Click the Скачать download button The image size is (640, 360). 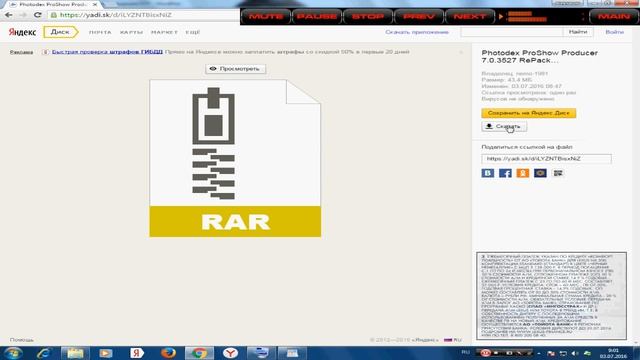(x=504, y=127)
